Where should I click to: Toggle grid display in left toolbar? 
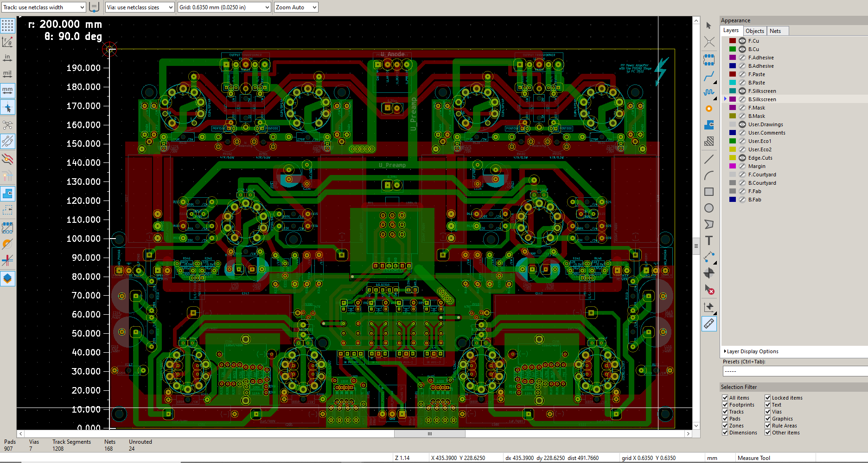click(x=8, y=26)
